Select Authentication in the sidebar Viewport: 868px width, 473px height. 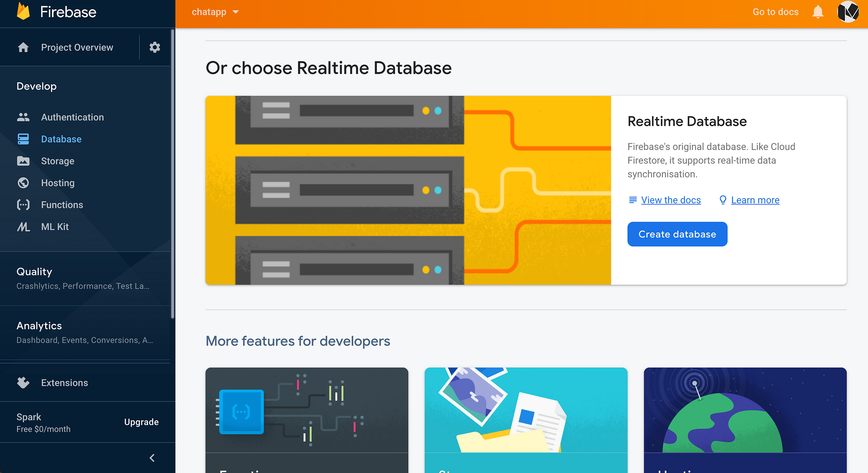coord(72,117)
